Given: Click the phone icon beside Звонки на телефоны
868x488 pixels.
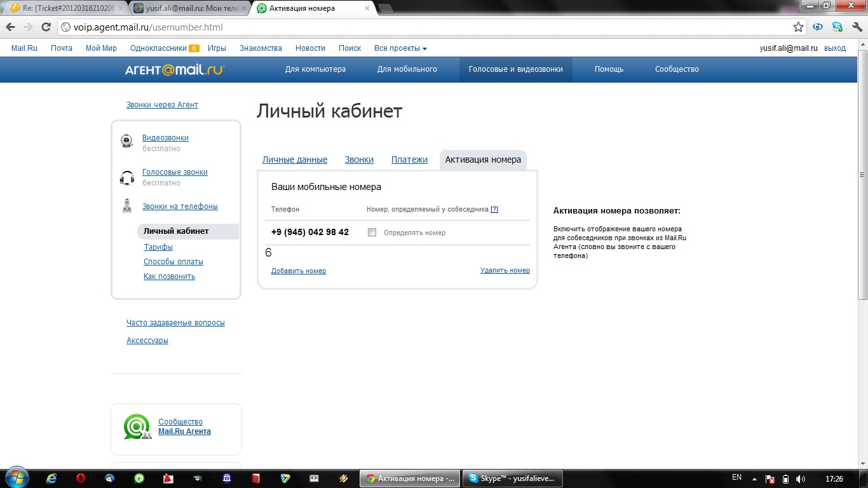Looking at the screenshot, I should pyautogui.click(x=127, y=207).
